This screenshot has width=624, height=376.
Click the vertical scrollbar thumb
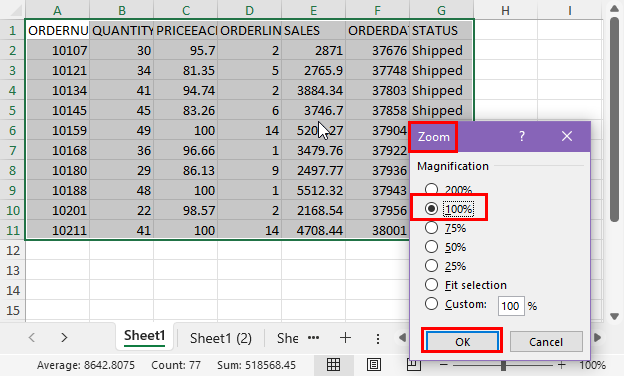[614, 119]
